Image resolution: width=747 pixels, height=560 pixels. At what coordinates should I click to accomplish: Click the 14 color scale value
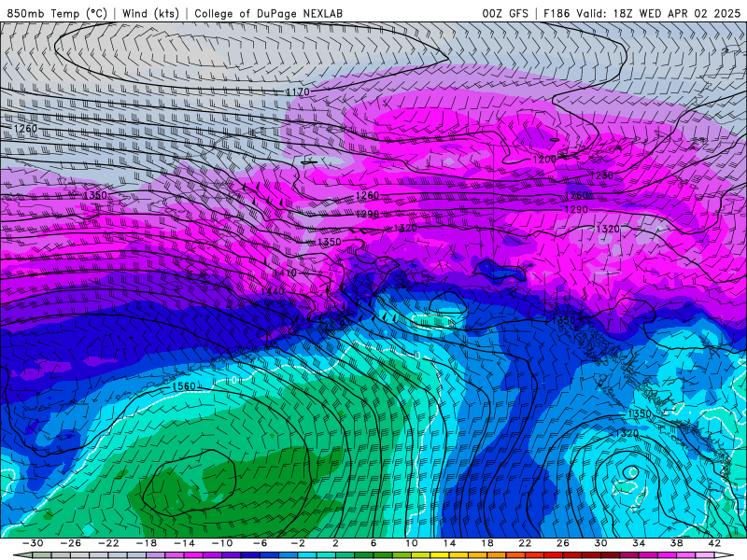coord(449,543)
